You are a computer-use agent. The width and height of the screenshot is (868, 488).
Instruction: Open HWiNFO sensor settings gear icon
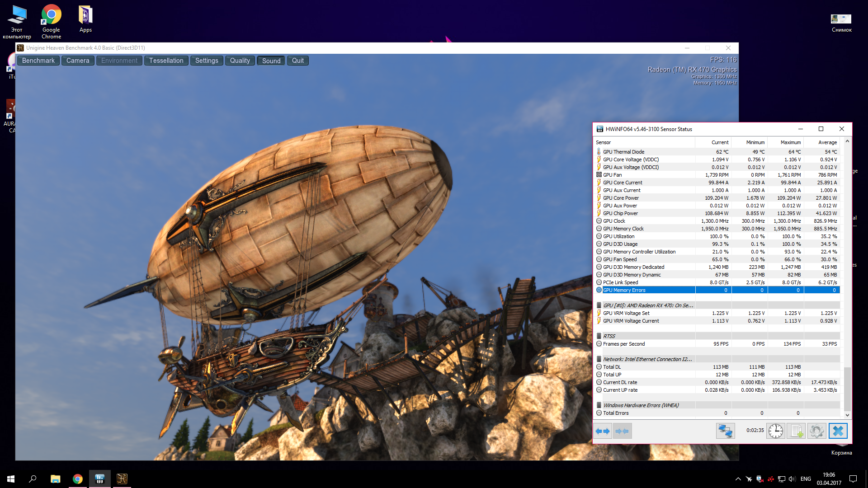pos(816,431)
